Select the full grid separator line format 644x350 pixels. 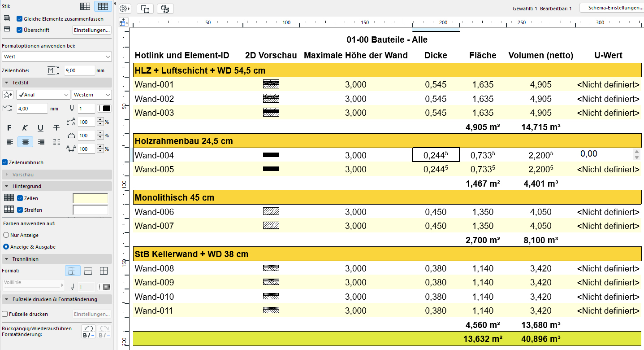104,271
